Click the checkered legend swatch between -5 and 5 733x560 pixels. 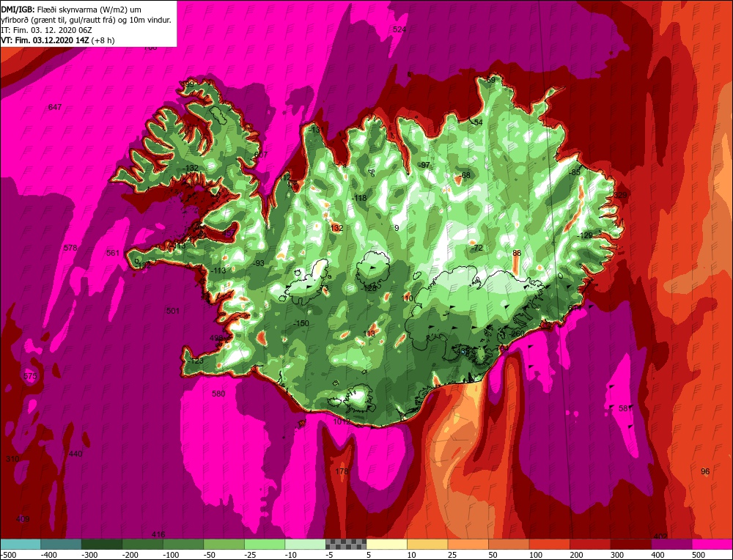coord(346,544)
